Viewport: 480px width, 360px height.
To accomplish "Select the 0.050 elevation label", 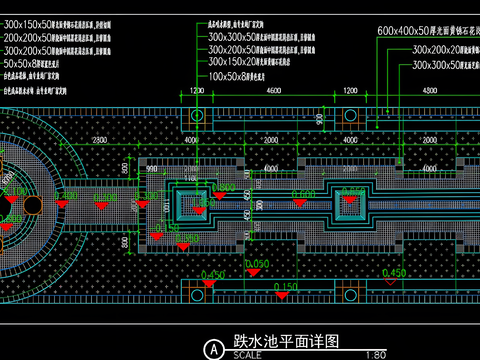I will (x=257, y=264).
